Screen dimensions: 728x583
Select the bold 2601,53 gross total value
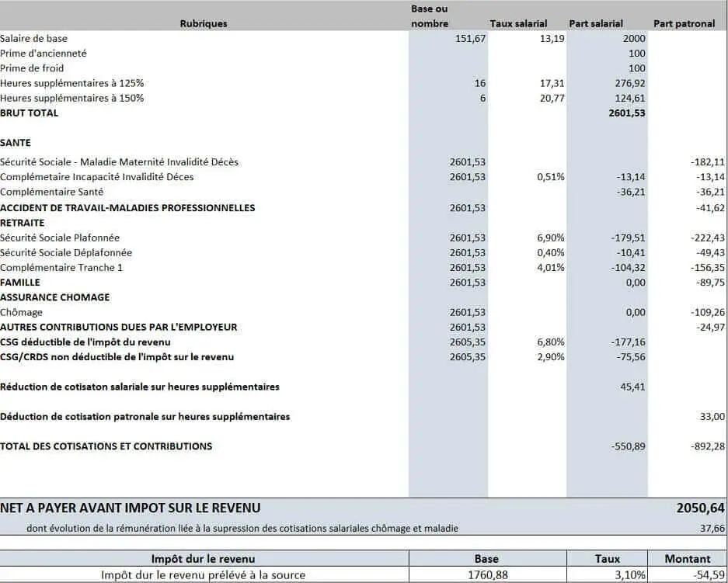(x=626, y=113)
